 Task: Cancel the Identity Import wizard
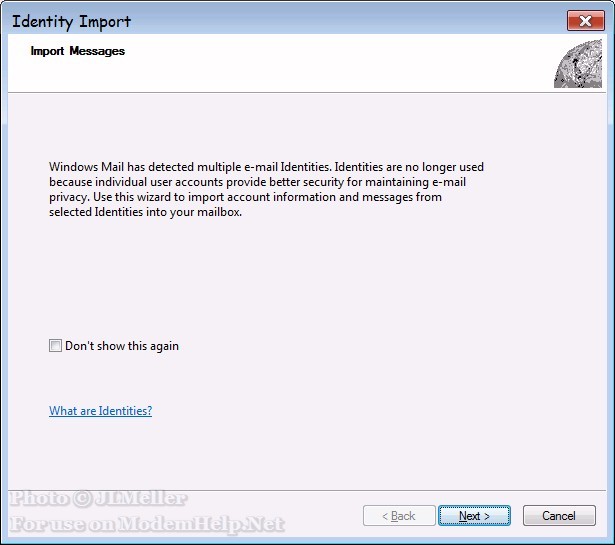click(x=559, y=516)
